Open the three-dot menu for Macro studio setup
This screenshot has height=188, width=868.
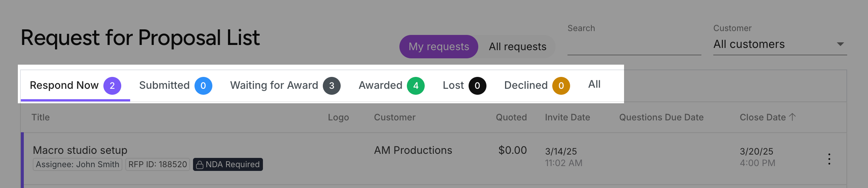tap(829, 159)
